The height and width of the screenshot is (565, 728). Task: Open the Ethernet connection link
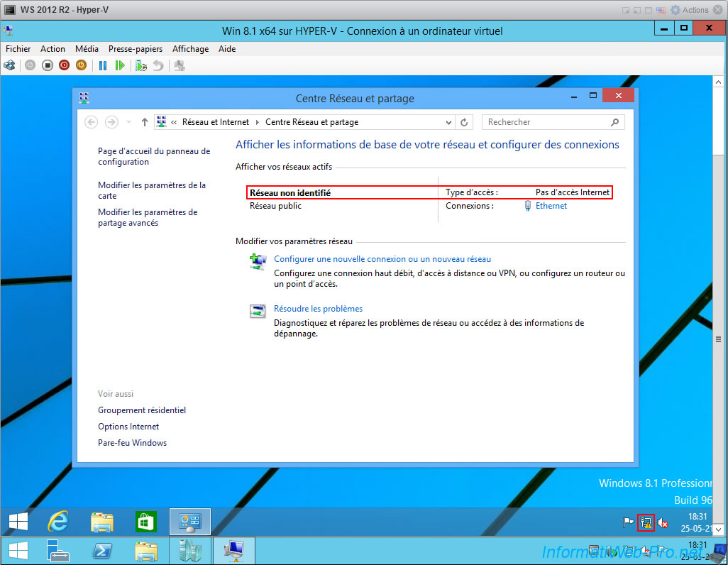pyautogui.click(x=551, y=206)
